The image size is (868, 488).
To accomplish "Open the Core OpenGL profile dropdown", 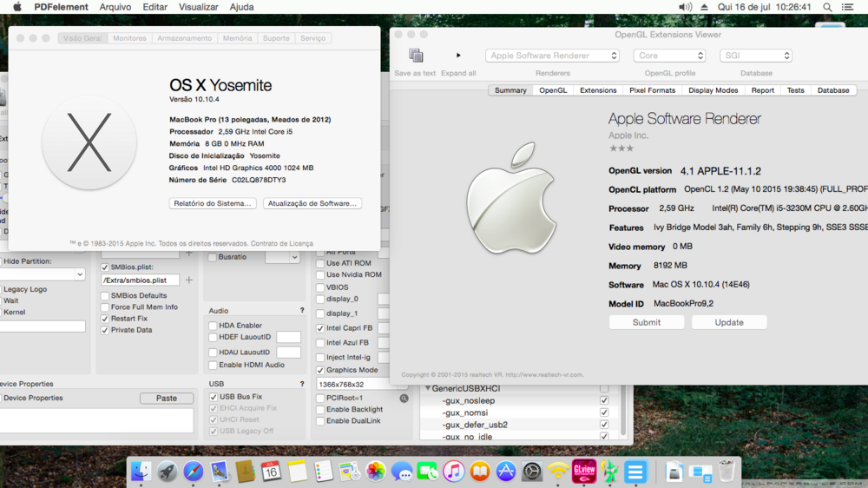I will click(669, 56).
